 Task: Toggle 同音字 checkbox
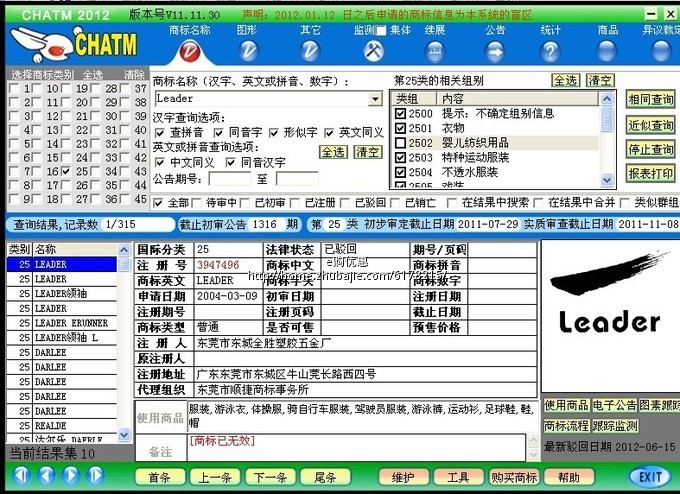219,132
